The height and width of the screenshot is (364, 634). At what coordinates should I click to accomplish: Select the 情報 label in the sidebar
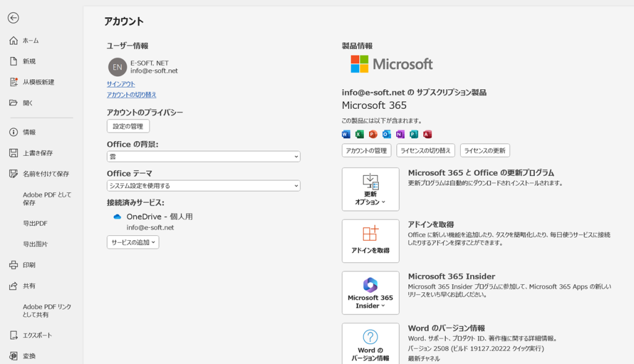[29, 132]
